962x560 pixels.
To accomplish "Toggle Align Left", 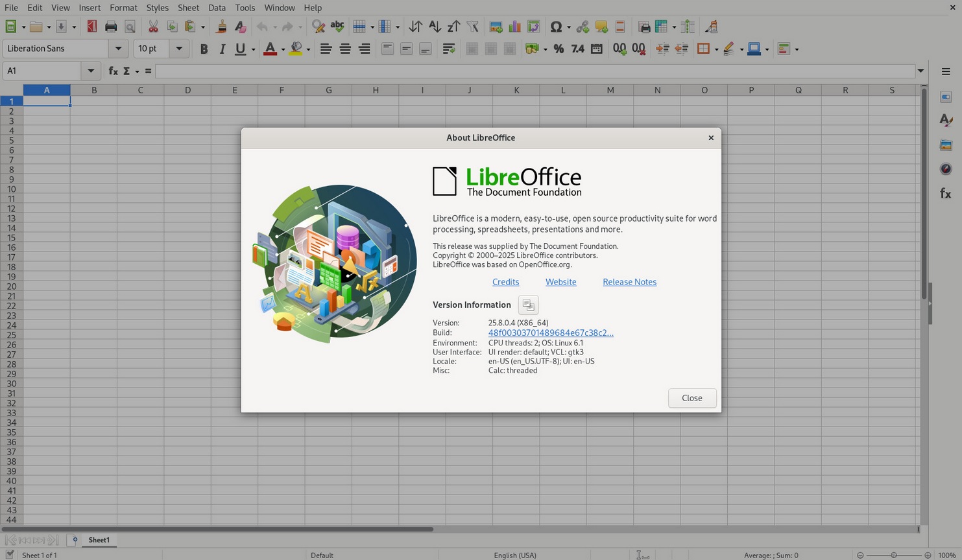I will coord(326,49).
